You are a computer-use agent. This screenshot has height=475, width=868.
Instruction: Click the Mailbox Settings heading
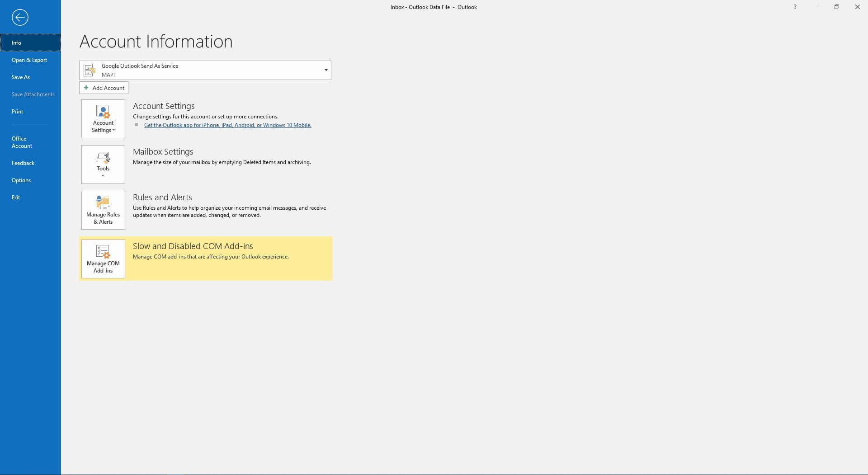coord(163,151)
